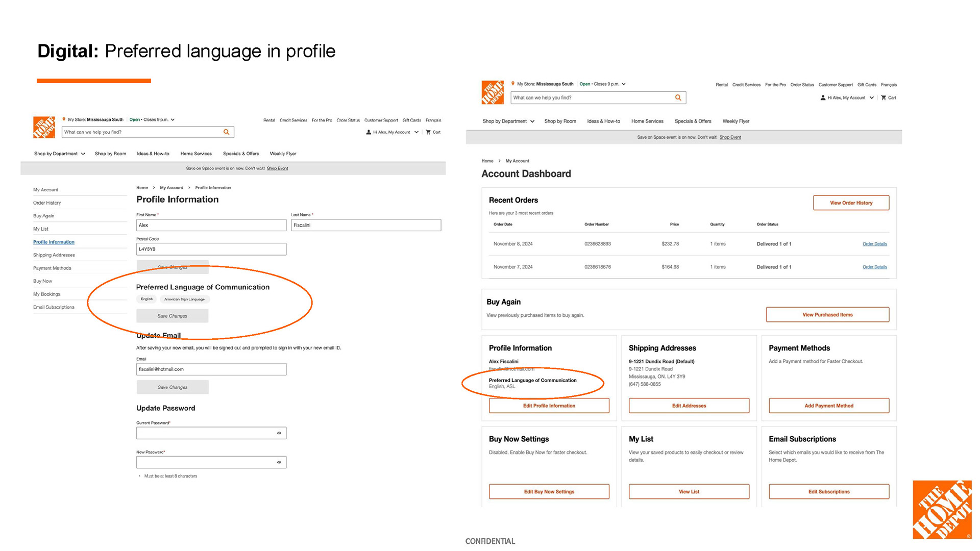Expand Shop by Department on Account Dashboard page
The image size is (980, 551).
pos(508,121)
